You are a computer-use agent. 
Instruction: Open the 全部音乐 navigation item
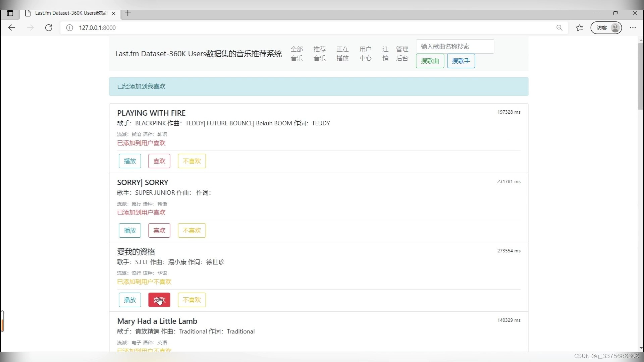pyautogui.click(x=297, y=54)
